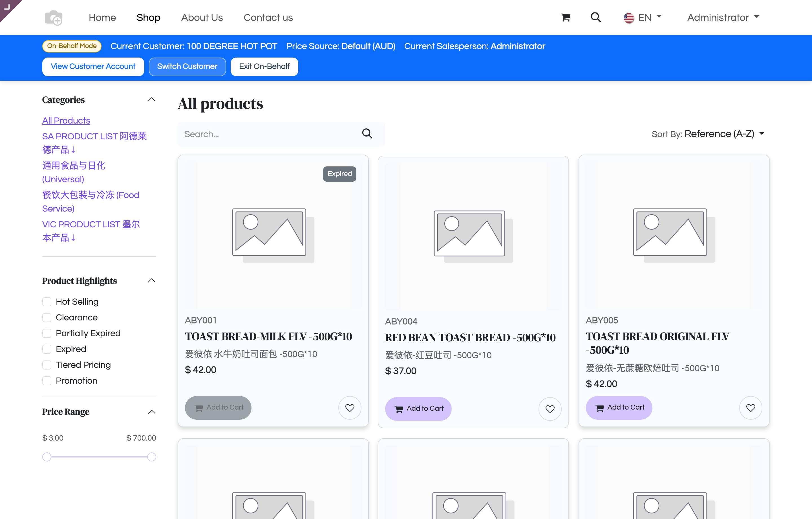Click Current Salesperson: Administrator text
The height and width of the screenshot is (519, 812).
475,46
